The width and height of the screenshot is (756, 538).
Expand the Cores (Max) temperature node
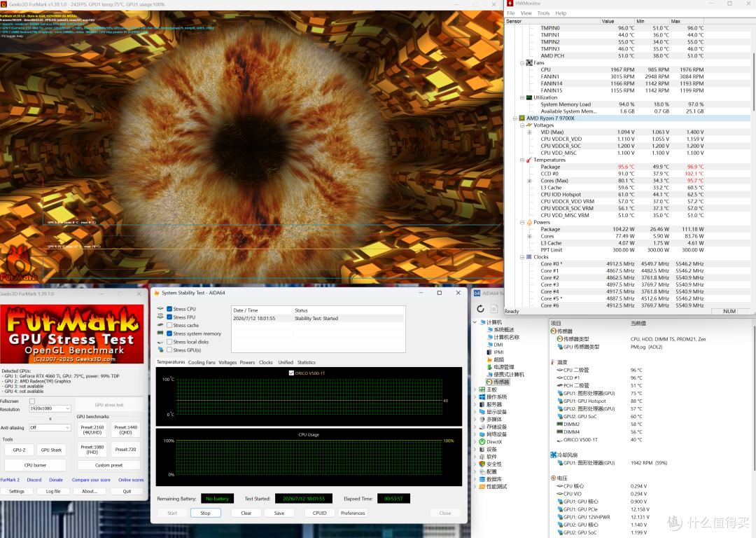click(x=529, y=181)
